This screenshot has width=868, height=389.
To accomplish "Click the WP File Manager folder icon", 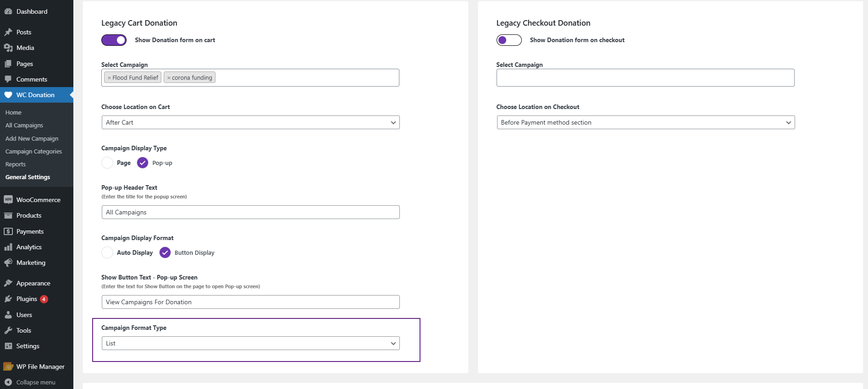I will pos(8,367).
